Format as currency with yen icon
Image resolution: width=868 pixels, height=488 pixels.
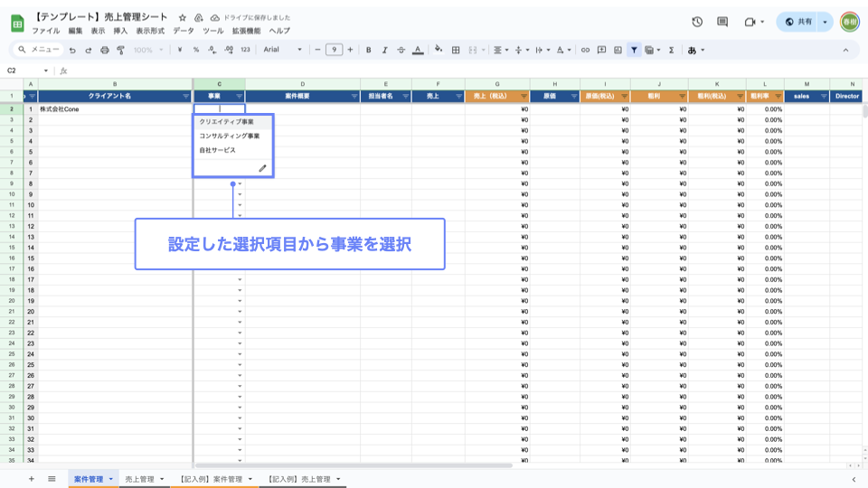pos(180,50)
